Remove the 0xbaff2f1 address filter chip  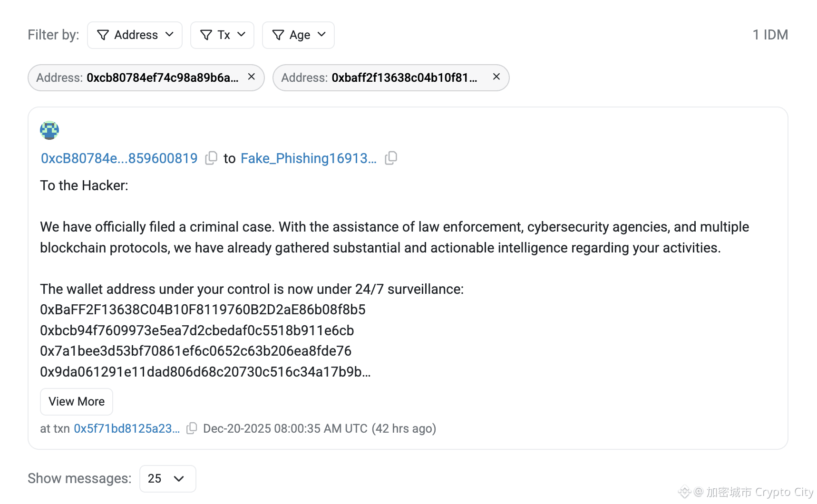coord(496,77)
